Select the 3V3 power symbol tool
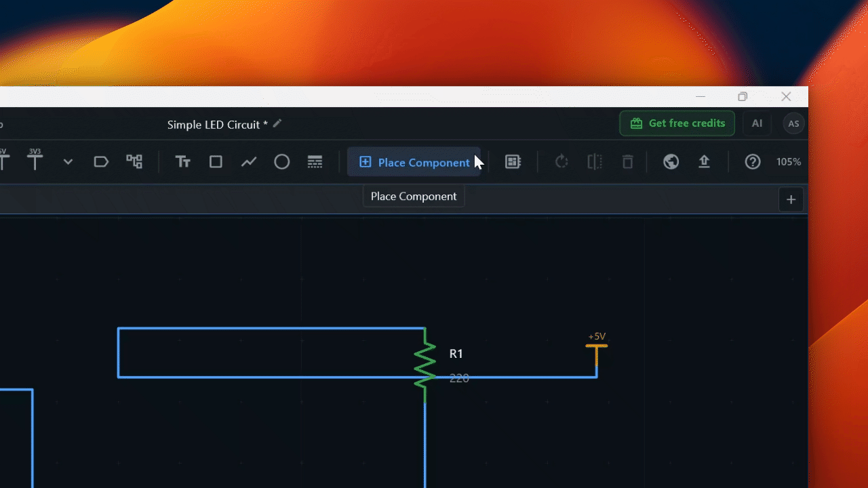 pos(35,160)
